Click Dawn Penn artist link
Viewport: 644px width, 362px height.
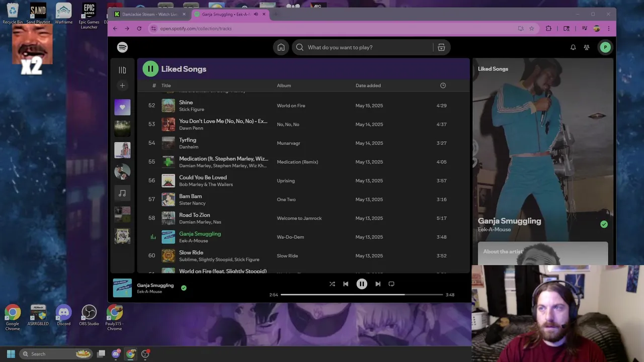click(191, 128)
